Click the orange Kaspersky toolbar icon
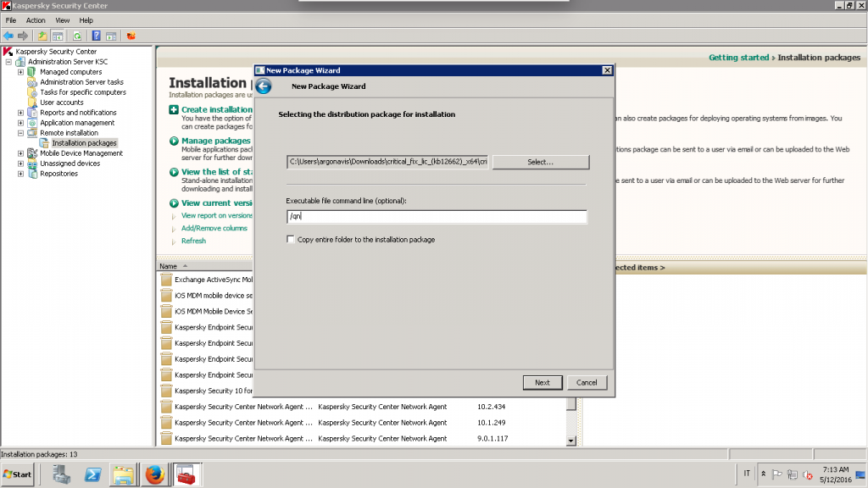This screenshot has height=488, width=868. (x=131, y=36)
